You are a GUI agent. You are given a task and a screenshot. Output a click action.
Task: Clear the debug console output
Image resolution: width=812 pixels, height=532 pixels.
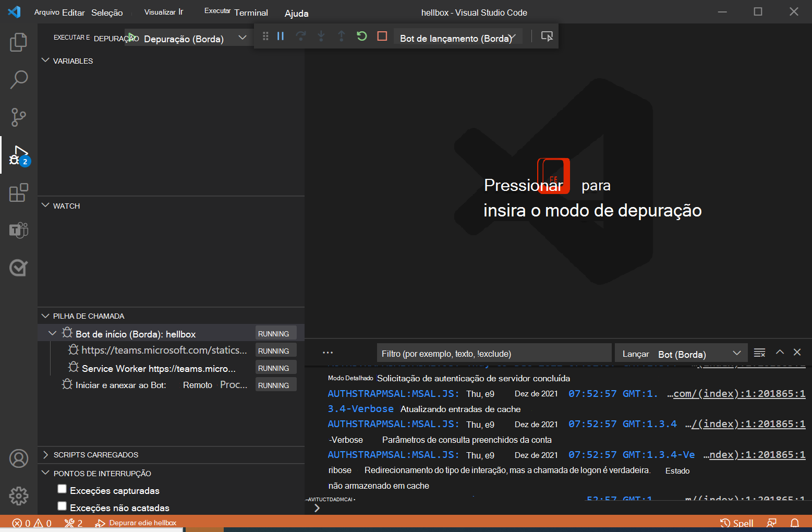tap(760, 353)
